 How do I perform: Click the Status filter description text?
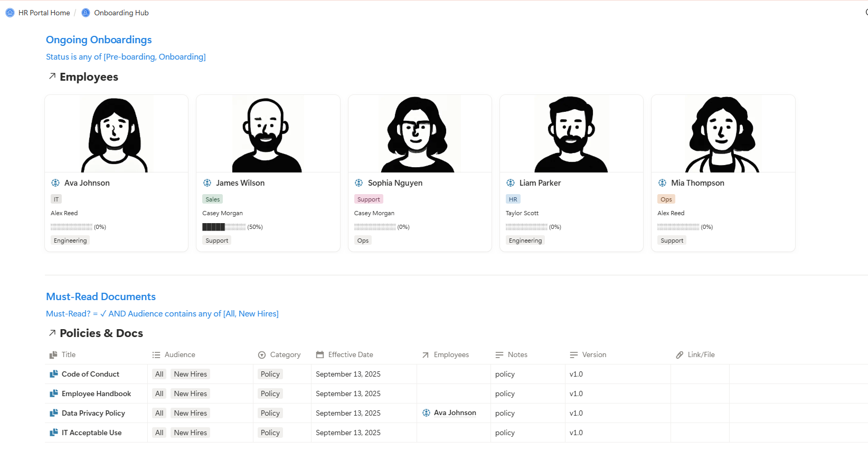(126, 56)
